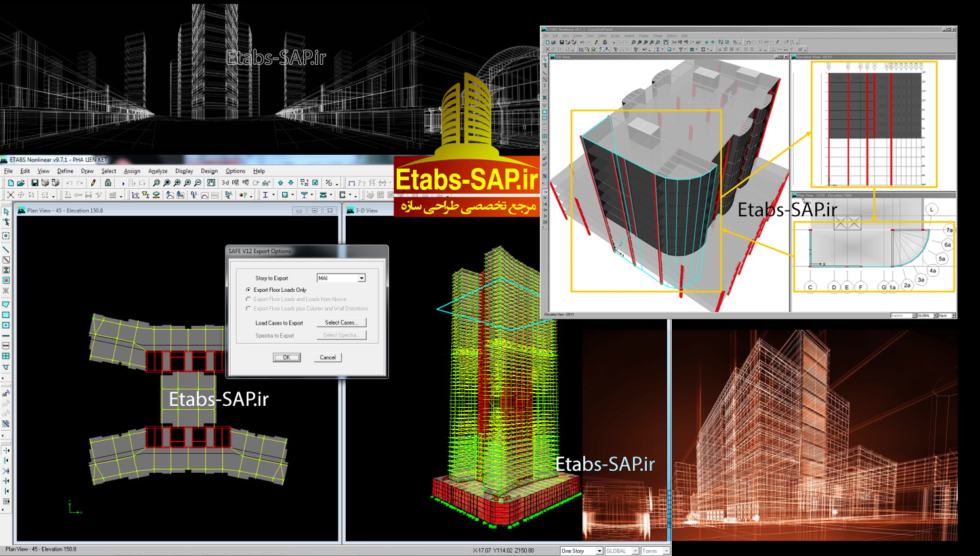Click the steel frame design I-beam icon
980x556 pixels.
coord(265,195)
